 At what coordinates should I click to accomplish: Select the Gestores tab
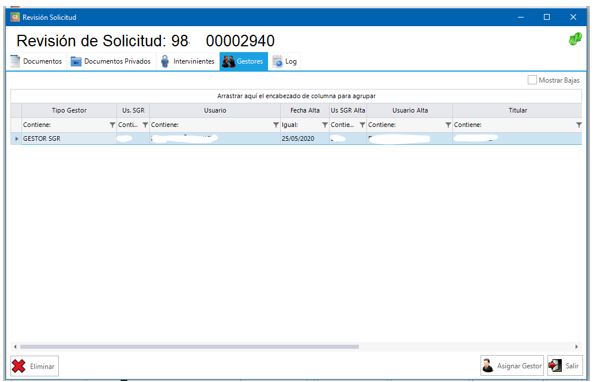[x=244, y=61]
